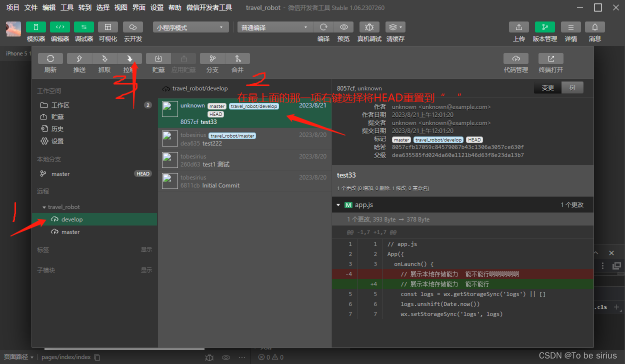Image resolution: width=625 pixels, height=364 pixels.
Task: Click the errors and warnings counter
Action: pos(270,357)
